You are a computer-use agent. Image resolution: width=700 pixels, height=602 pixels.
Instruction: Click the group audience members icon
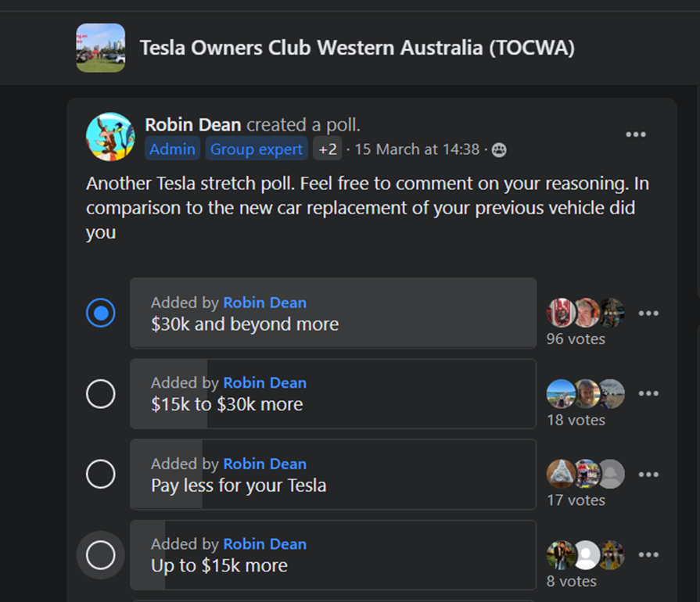pos(499,150)
